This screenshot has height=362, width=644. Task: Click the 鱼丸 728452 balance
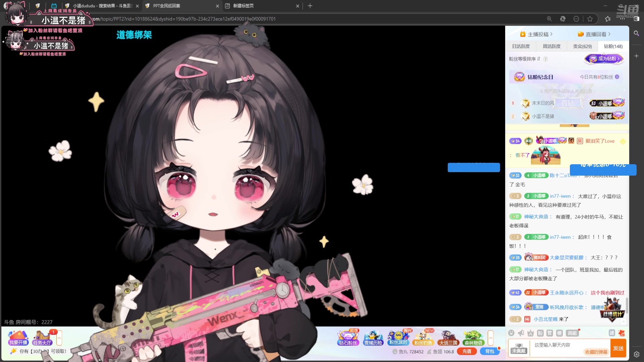tap(408, 352)
